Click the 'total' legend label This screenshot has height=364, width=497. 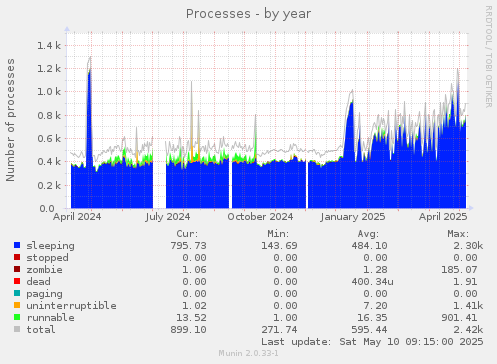(x=41, y=330)
